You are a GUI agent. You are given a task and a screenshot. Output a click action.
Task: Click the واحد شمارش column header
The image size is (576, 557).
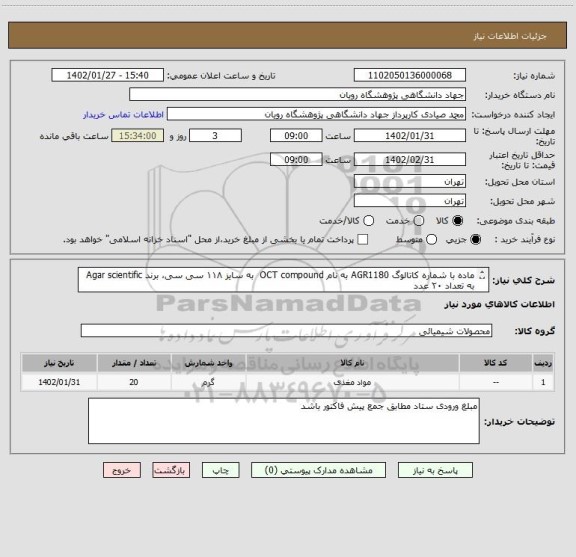click(x=208, y=363)
